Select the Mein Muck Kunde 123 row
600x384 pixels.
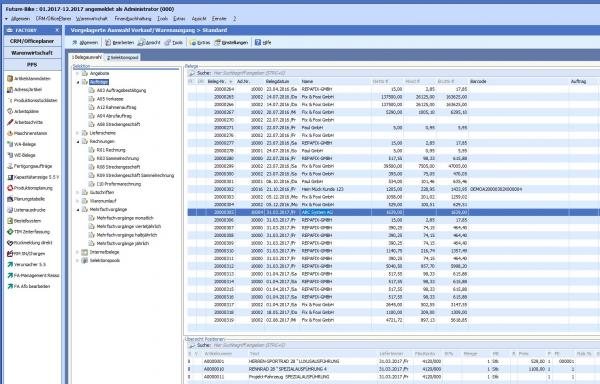pyautogui.click(x=393, y=189)
